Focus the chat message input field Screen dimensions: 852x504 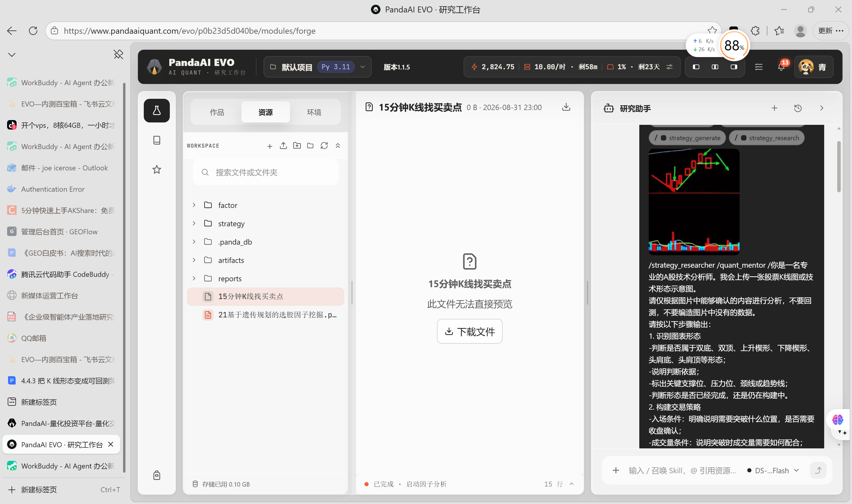(682, 470)
